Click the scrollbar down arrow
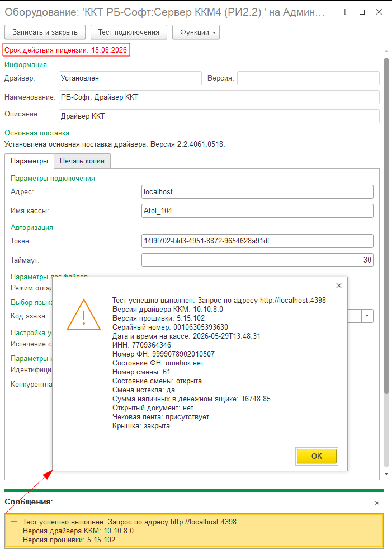The width and height of the screenshot is (392, 553). (386, 474)
